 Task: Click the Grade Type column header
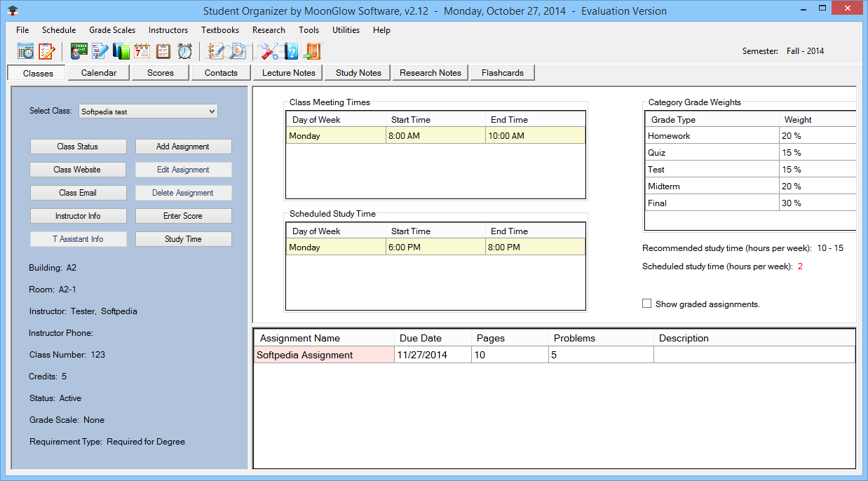712,120
